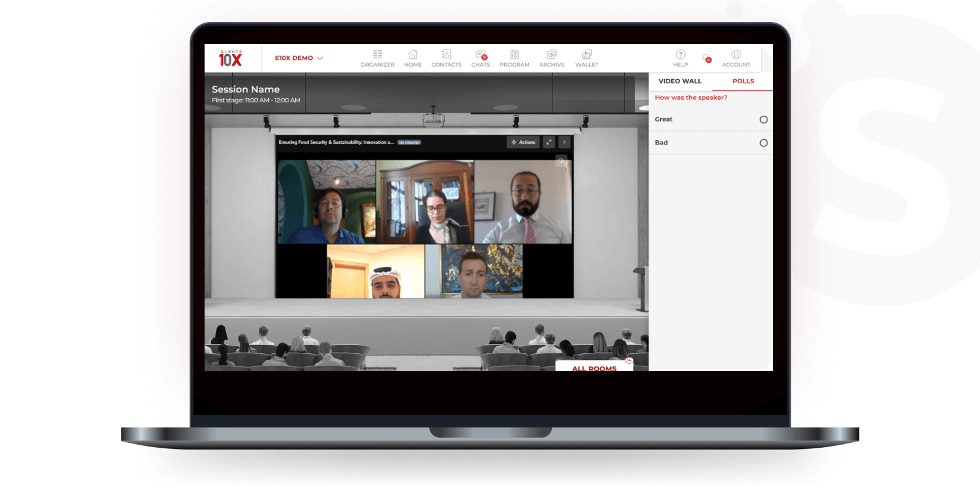Click the All Rooms button
980x490 pixels.
click(594, 367)
